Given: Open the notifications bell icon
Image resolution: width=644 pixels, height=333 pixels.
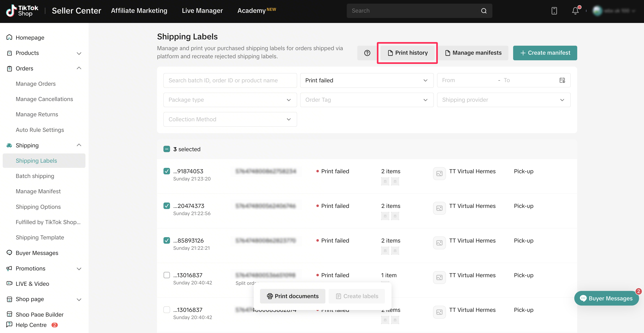Looking at the screenshot, I should coord(575,11).
